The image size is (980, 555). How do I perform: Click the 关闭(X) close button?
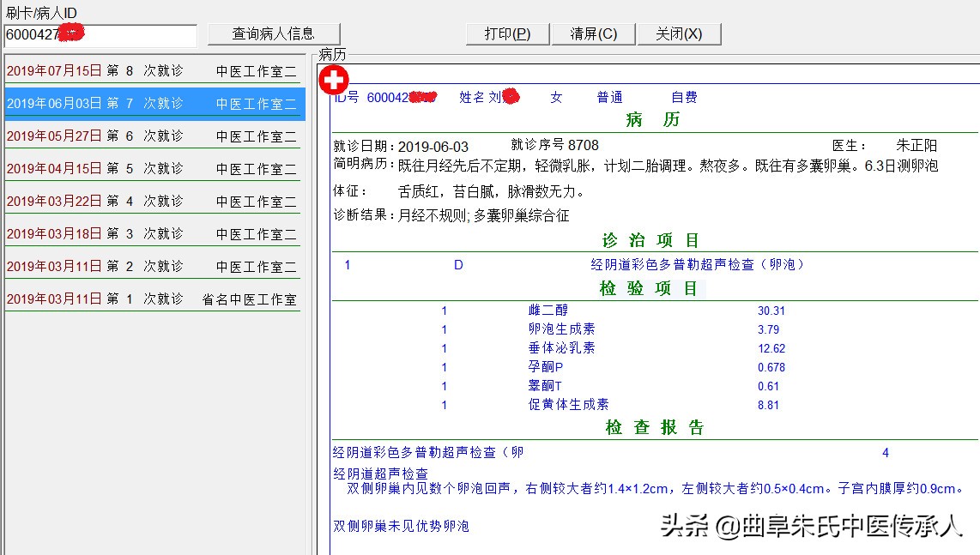tap(680, 33)
